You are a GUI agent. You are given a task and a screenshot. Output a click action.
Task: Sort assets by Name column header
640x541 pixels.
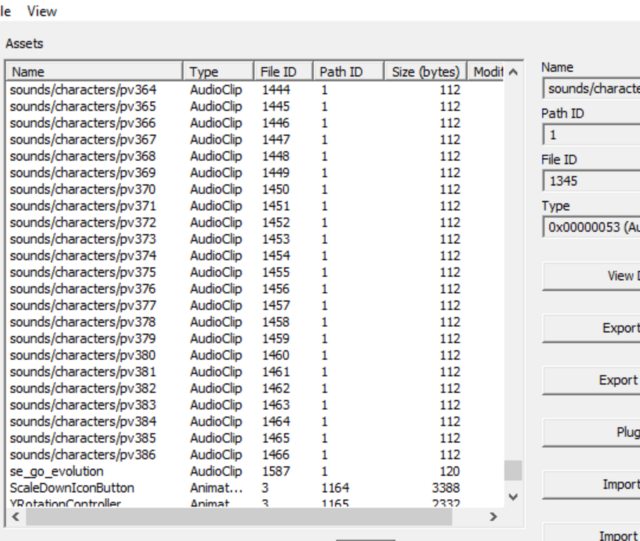pyautogui.click(x=95, y=72)
